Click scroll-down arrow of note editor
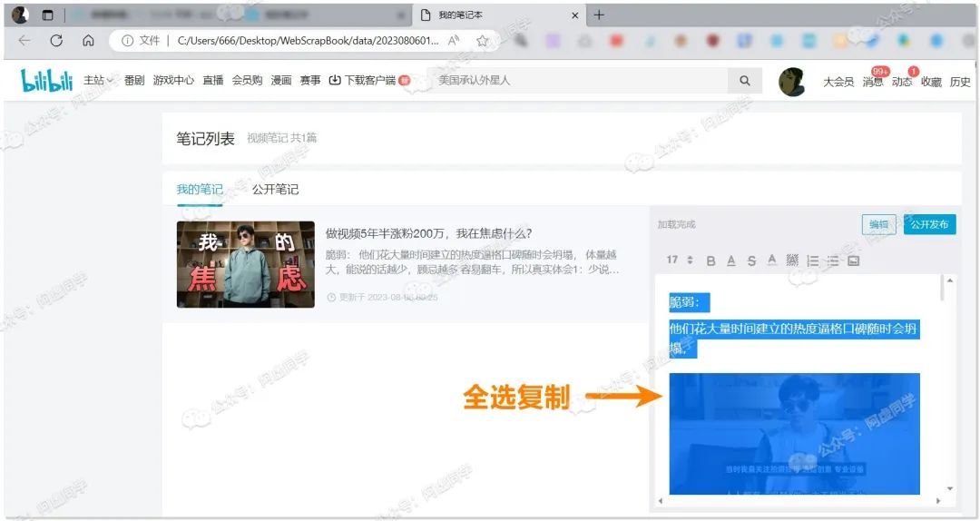 [950, 488]
